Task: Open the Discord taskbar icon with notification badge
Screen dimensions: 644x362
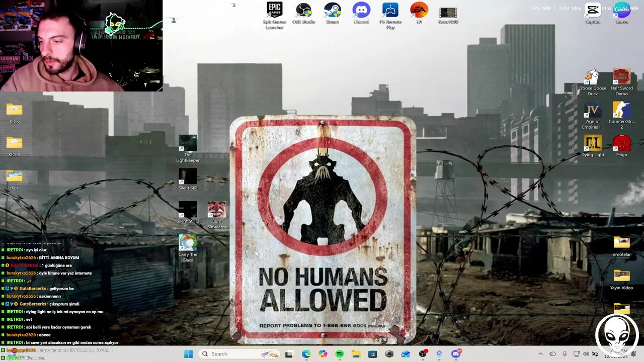Action: point(456,354)
